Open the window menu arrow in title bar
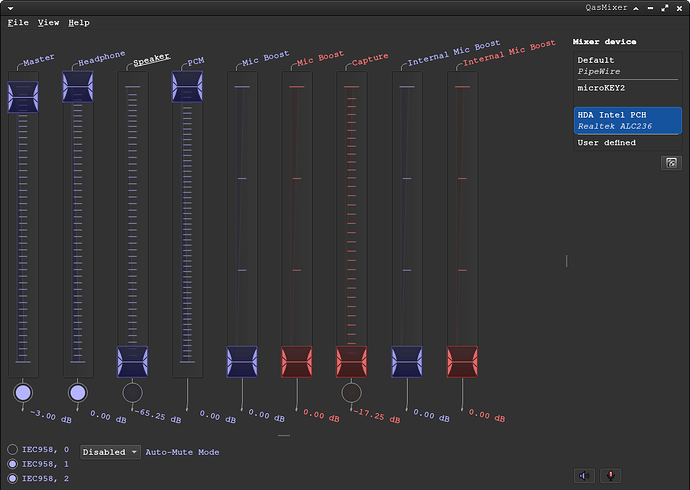This screenshot has height=490, width=690. pyautogui.click(x=10, y=8)
